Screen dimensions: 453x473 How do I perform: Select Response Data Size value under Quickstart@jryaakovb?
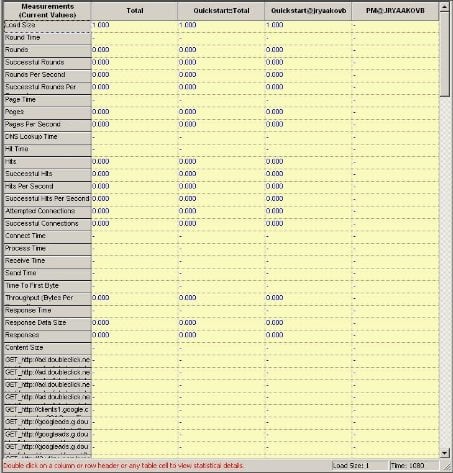pyautogui.click(x=275, y=323)
